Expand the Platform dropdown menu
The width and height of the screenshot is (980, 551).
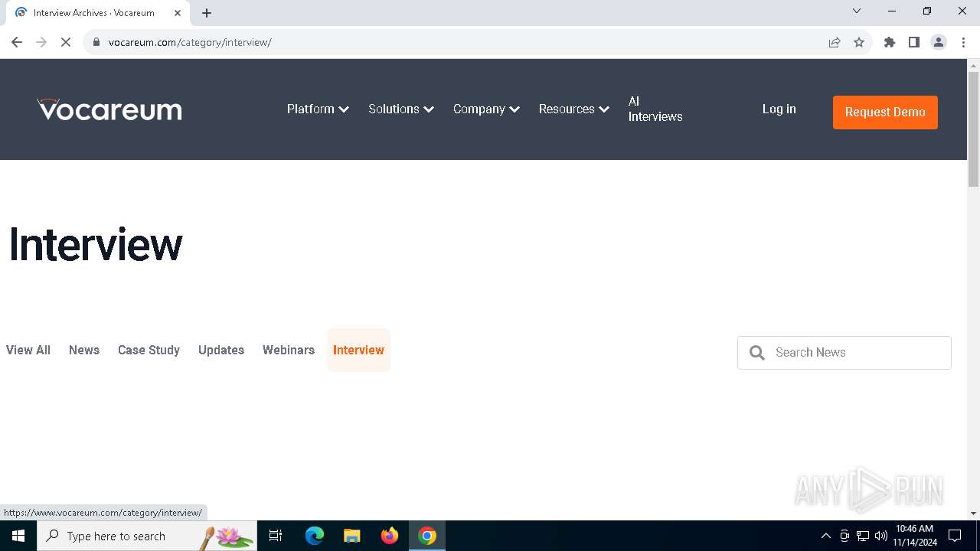tap(318, 109)
